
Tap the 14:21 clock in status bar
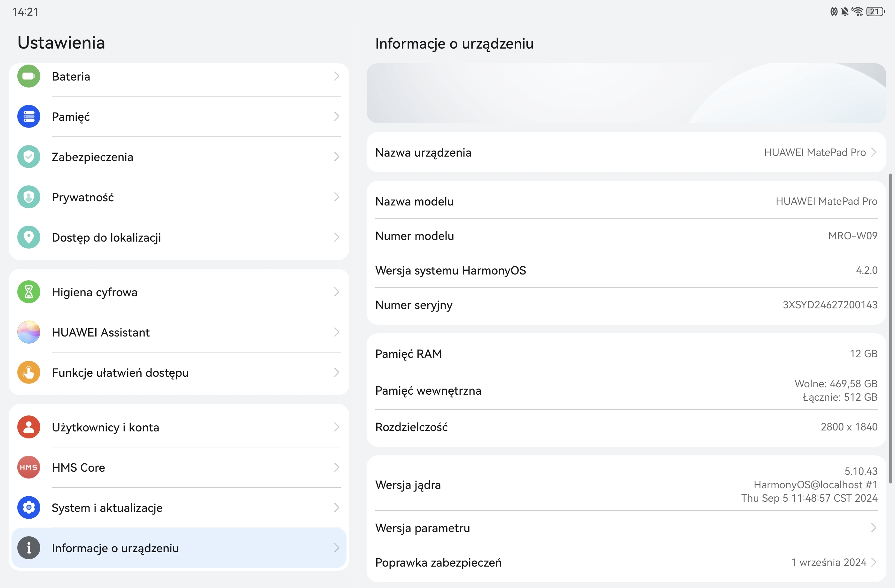point(25,12)
